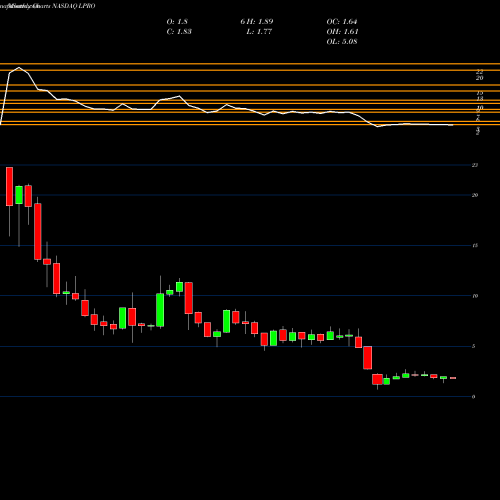Click the 0 price label on candlestick axis
The height and width of the screenshot is (500, 500).
tap(474, 397)
